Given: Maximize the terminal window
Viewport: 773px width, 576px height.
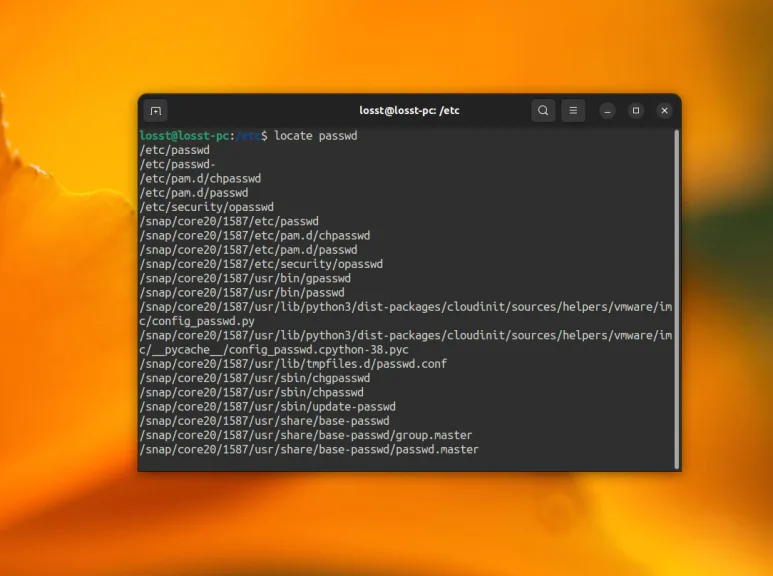Looking at the screenshot, I should coord(636,110).
